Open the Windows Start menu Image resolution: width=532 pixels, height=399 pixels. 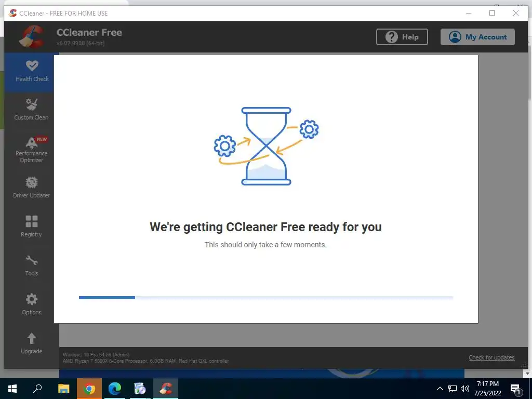(x=12, y=389)
